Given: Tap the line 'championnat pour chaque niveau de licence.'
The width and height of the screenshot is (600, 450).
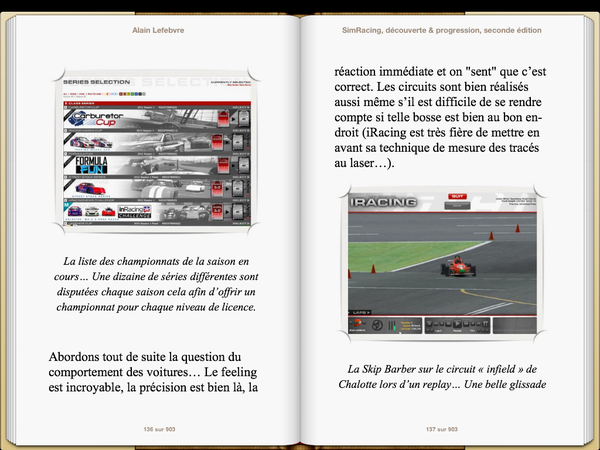Looking at the screenshot, I should coord(156,307).
